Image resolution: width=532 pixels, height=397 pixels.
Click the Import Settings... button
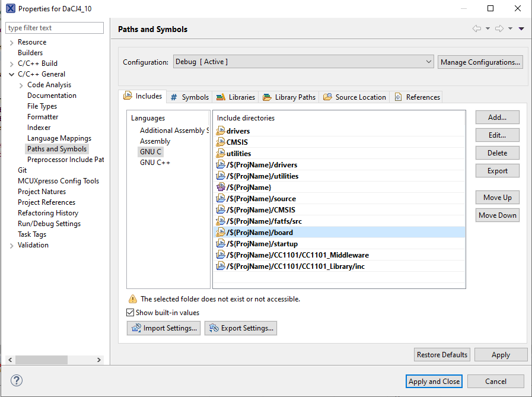pos(164,328)
